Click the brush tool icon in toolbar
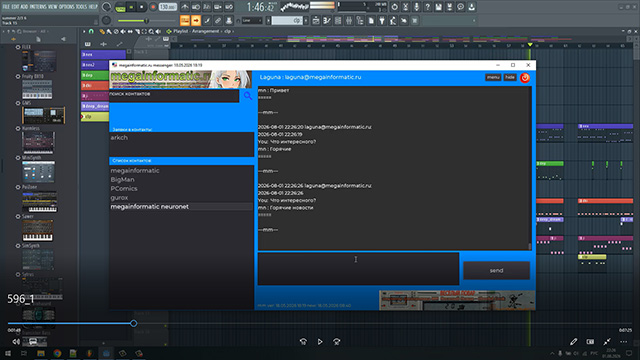The width and height of the screenshot is (640, 360). [x=207, y=20]
